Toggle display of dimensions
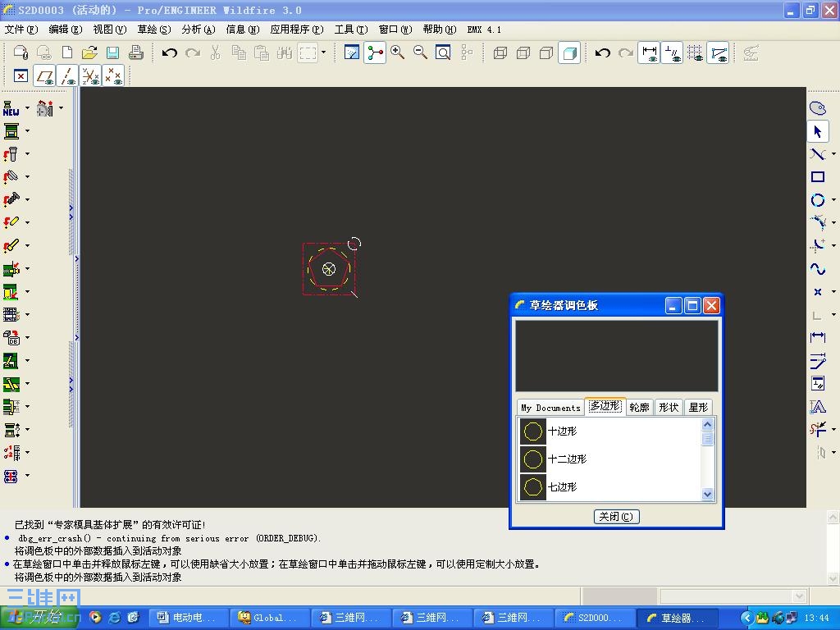 [x=650, y=52]
